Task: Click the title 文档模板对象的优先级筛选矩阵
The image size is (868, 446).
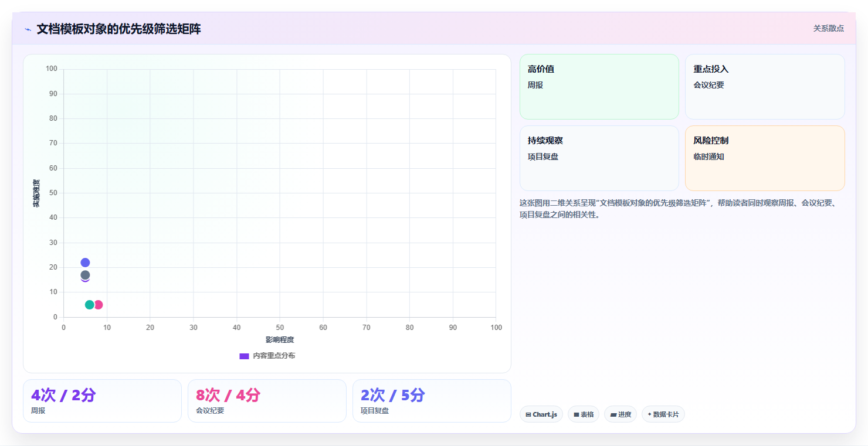Action: (118, 29)
